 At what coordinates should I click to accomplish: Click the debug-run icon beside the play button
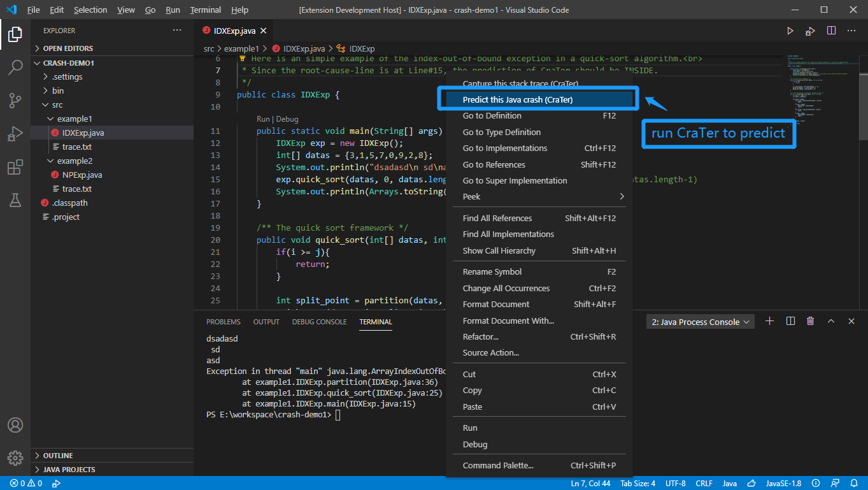(810, 31)
